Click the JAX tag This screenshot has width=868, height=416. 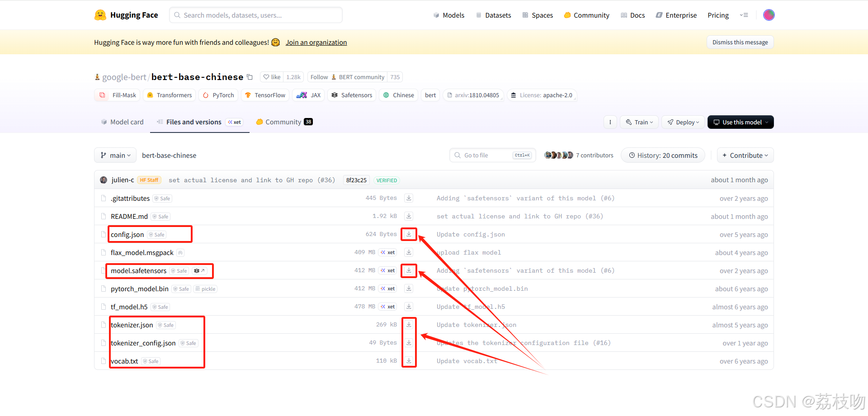(308, 95)
